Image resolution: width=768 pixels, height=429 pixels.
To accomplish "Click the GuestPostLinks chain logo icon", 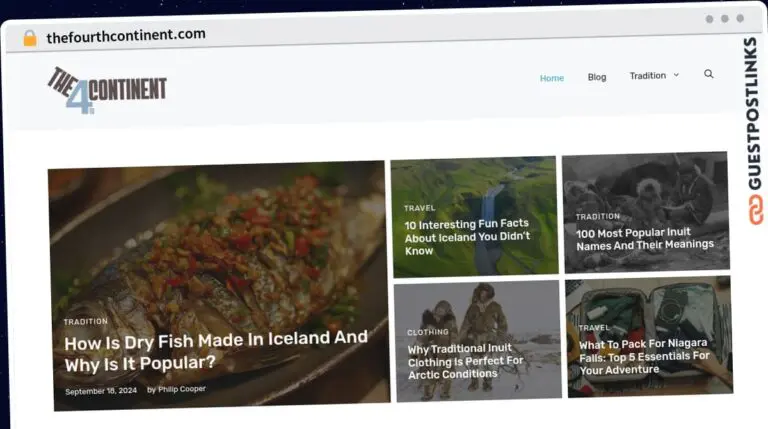I will click(x=751, y=209).
